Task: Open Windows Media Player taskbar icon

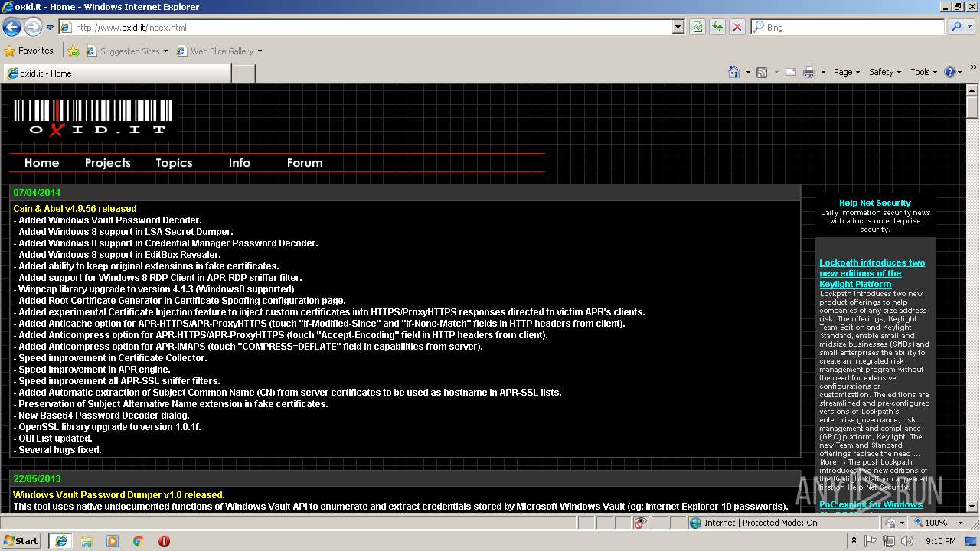Action: (x=113, y=541)
